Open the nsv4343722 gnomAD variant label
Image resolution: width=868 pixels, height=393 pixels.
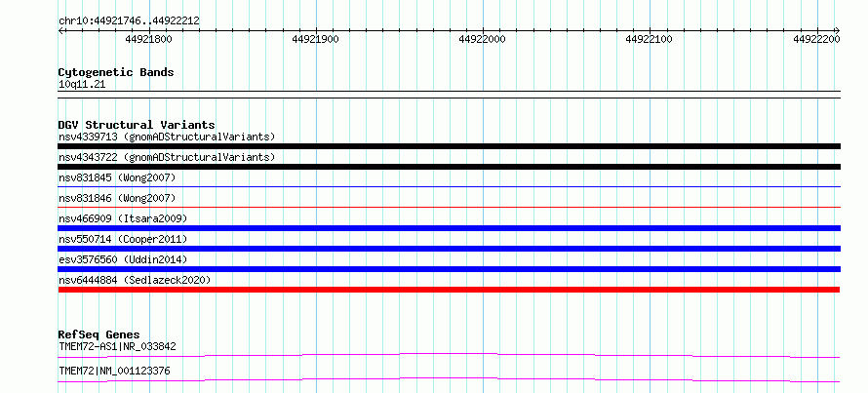click(x=167, y=157)
